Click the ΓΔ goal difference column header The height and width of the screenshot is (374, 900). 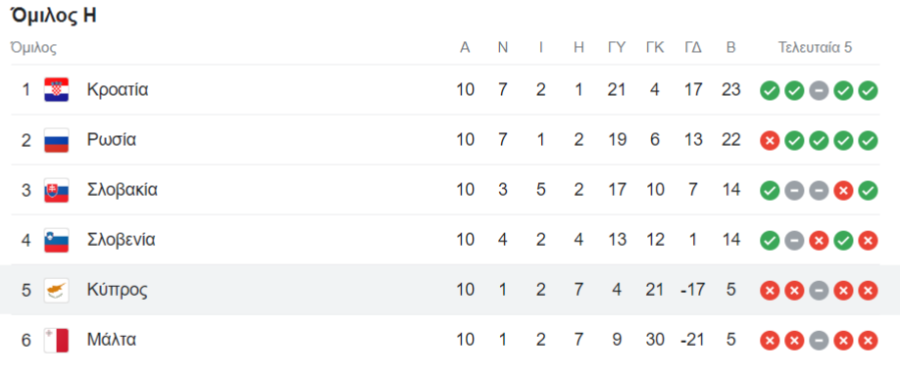coord(693,48)
